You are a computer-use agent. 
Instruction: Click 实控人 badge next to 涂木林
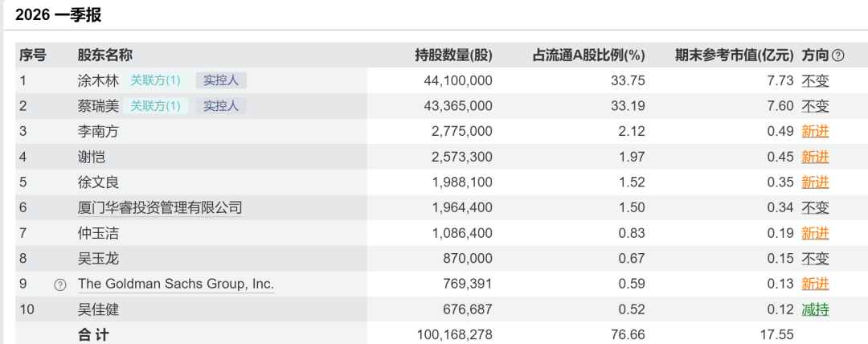(x=221, y=80)
